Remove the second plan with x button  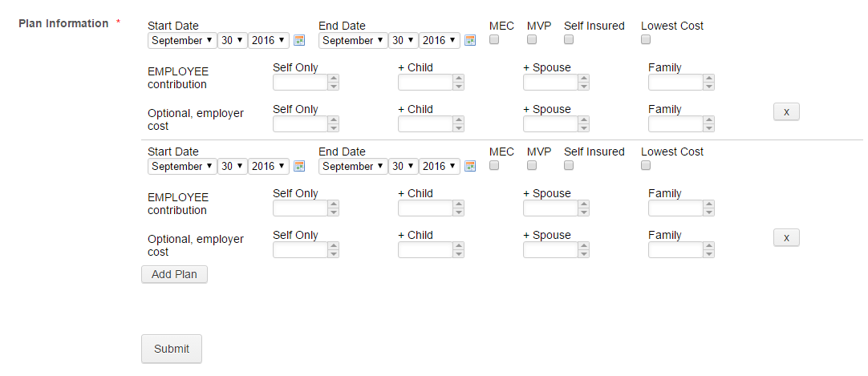click(x=786, y=237)
